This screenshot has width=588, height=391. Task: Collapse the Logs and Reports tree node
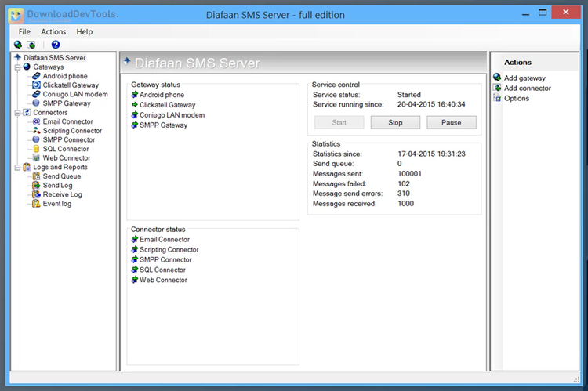click(x=17, y=167)
